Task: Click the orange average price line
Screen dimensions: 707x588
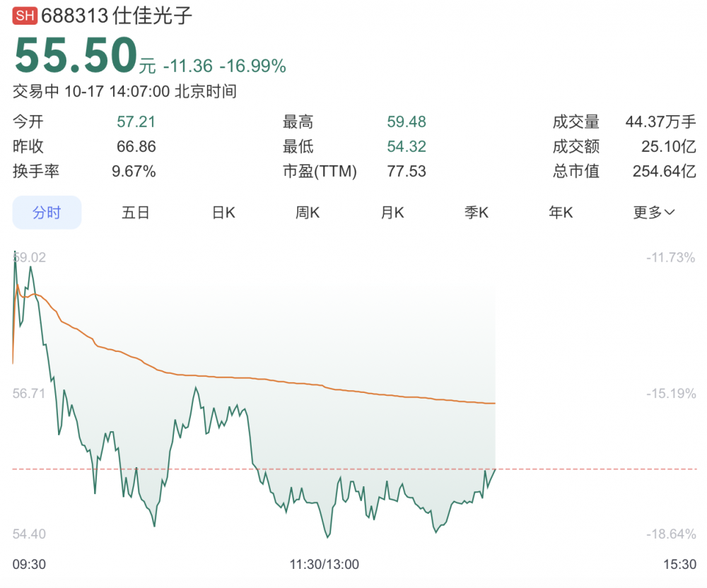Action: (x=283, y=380)
